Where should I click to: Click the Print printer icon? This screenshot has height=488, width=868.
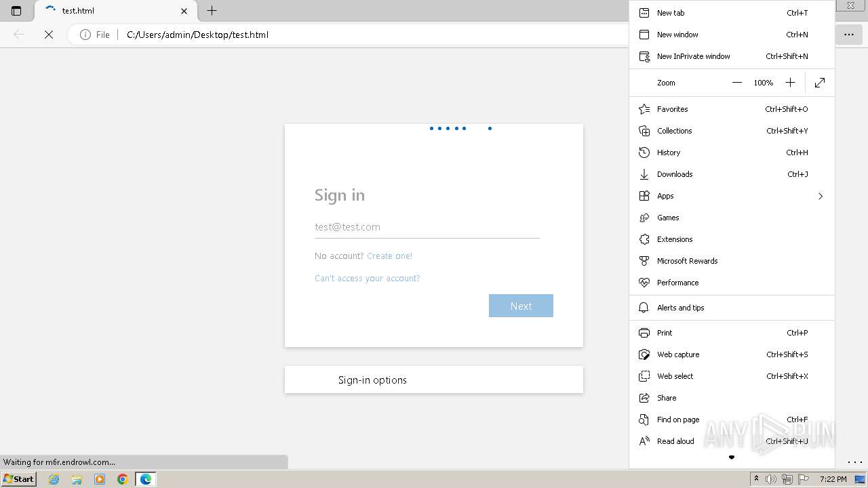pos(644,333)
